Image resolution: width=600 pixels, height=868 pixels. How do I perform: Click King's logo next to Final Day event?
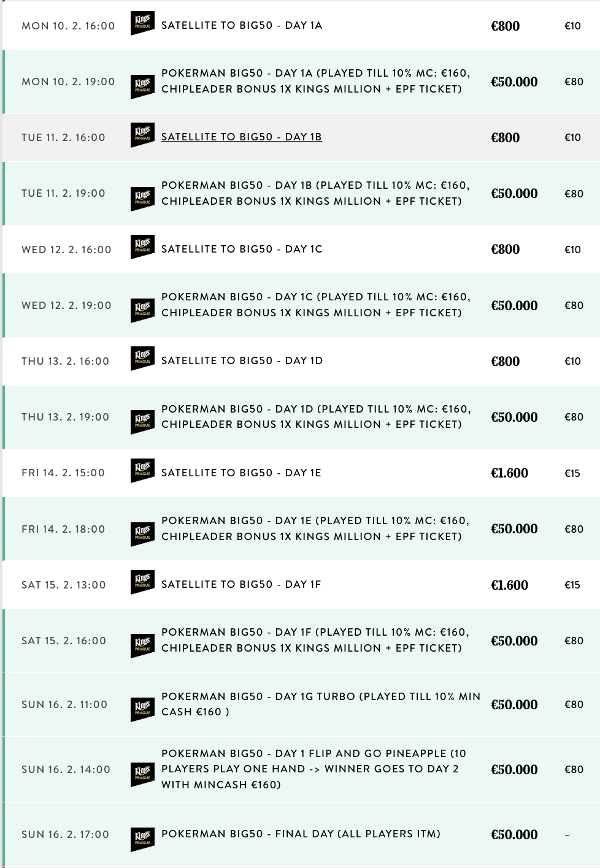(142, 840)
